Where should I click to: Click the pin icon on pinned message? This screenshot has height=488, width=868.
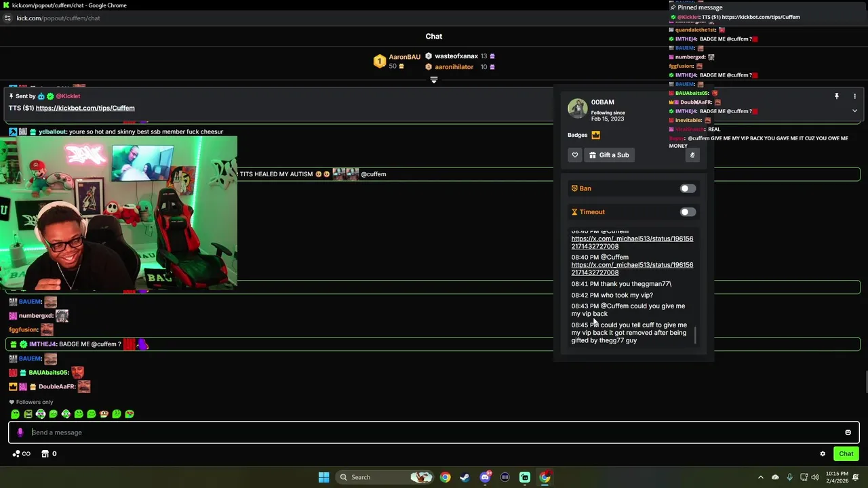[837, 96]
